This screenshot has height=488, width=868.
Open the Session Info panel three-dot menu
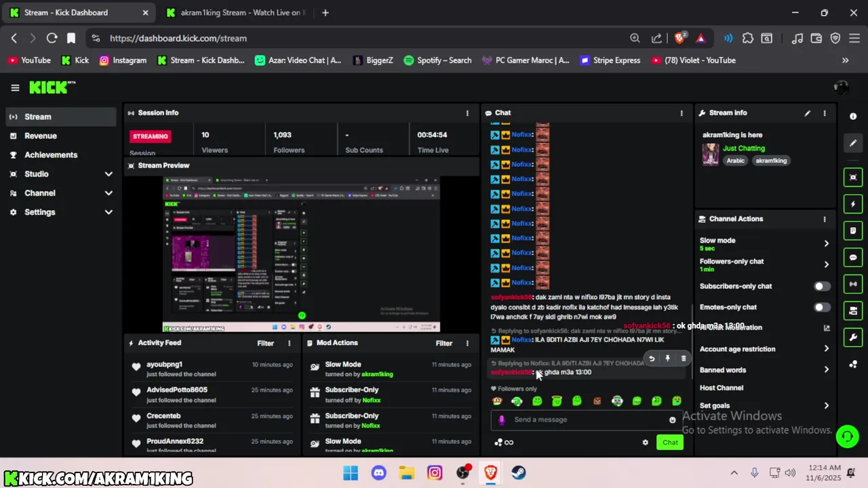[467, 113]
